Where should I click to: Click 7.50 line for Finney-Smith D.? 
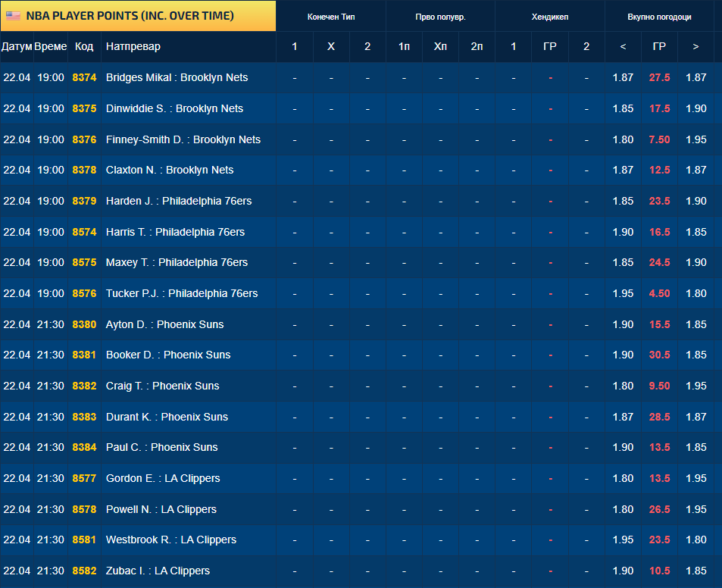point(659,139)
